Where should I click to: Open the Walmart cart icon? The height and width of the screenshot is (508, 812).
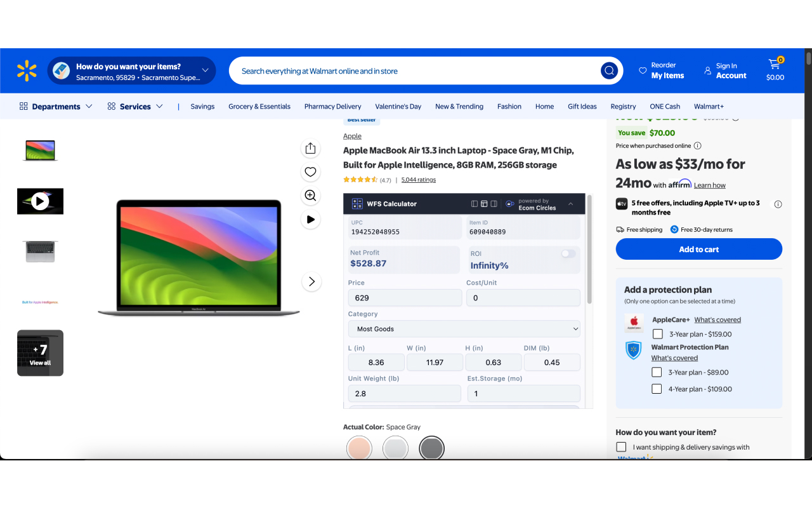click(774, 65)
